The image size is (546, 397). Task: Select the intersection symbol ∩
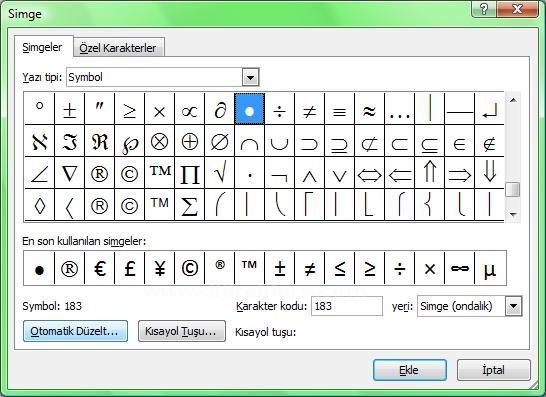[249, 141]
